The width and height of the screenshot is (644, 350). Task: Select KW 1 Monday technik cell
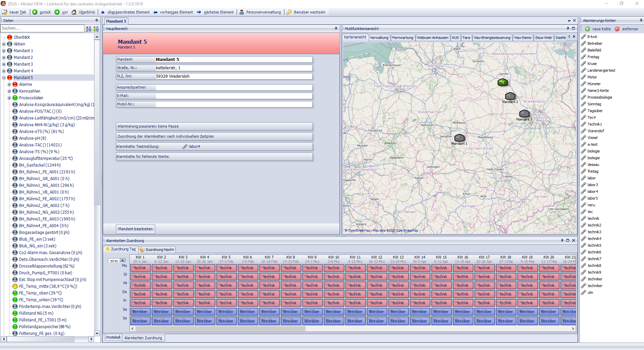(x=140, y=268)
